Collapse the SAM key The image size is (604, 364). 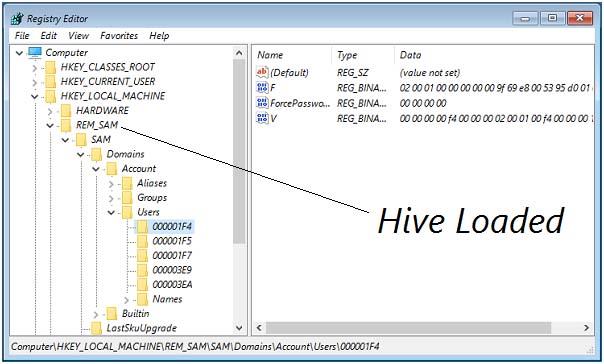65,140
